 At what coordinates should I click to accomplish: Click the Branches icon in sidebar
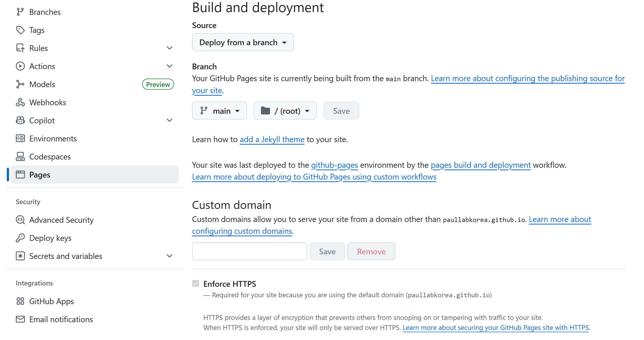20,12
